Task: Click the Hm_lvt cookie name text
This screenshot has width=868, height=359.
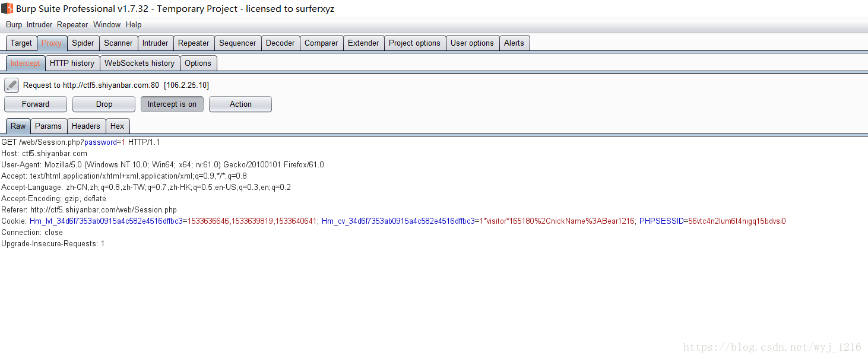Action: (x=106, y=221)
